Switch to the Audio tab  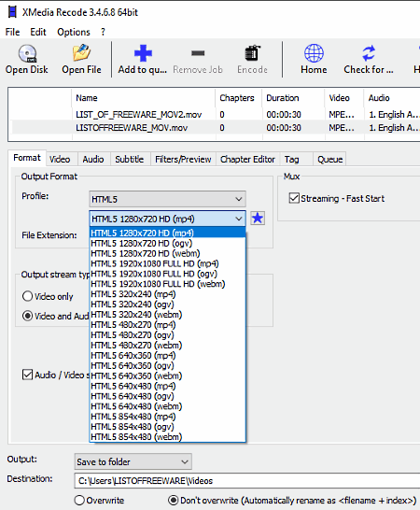tap(93, 159)
